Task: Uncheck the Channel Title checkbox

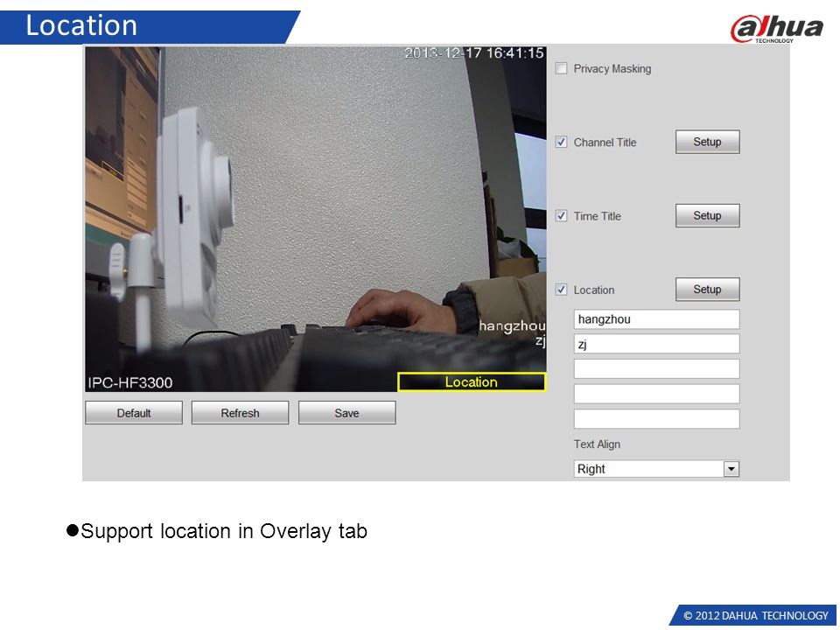Action: [561, 142]
